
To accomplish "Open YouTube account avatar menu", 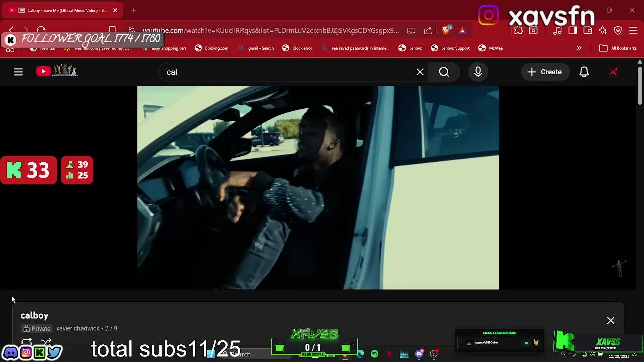I will (613, 72).
